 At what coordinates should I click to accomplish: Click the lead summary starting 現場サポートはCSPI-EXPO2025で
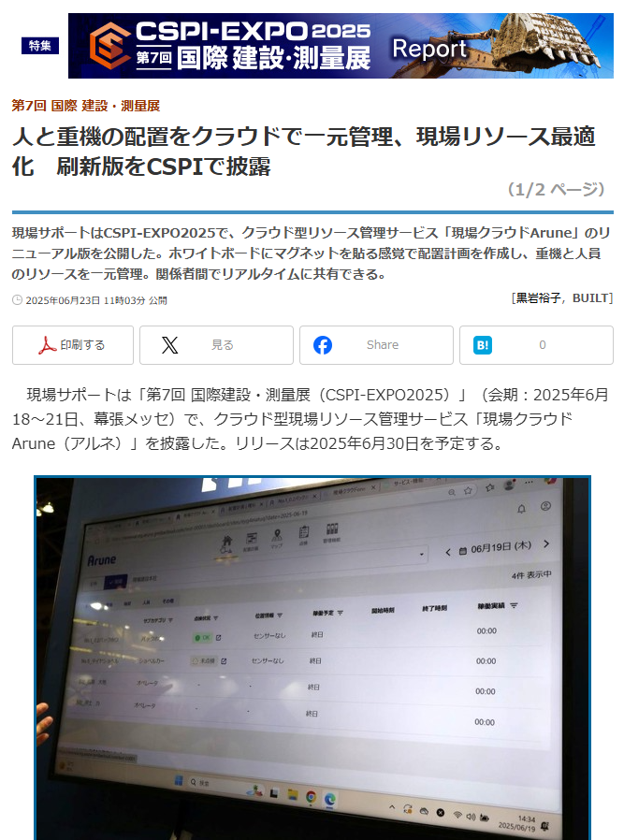[312, 253]
